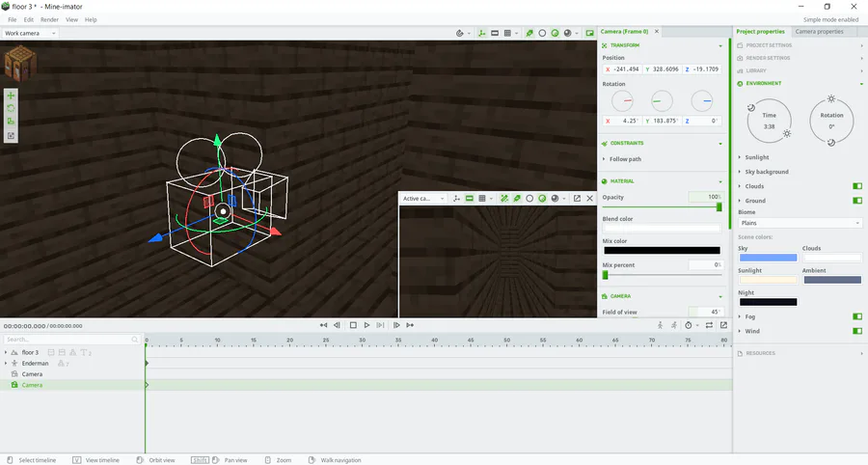
Task: Pop out the active camera view
Action: click(x=577, y=198)
